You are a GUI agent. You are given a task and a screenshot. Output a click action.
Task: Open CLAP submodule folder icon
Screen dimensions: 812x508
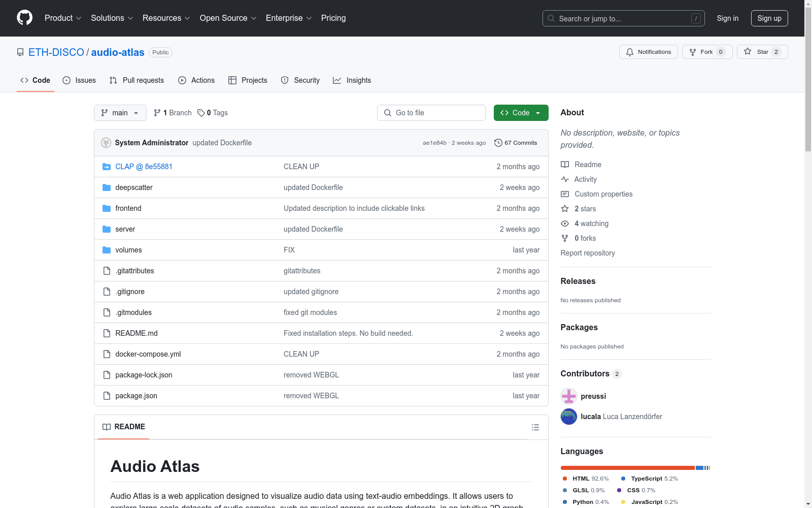pyautogui.click(x=107, y=167)
